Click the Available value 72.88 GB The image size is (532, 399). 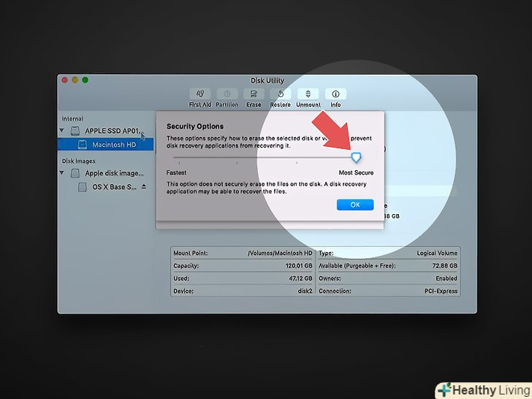(444, 266)
